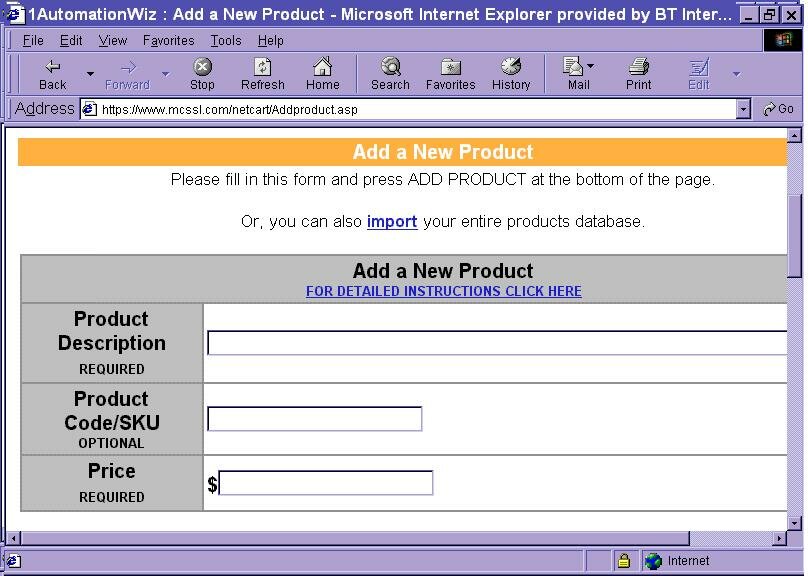Expand the Back button history dropdown arrow
808x576 pixels.
(90, 74)
